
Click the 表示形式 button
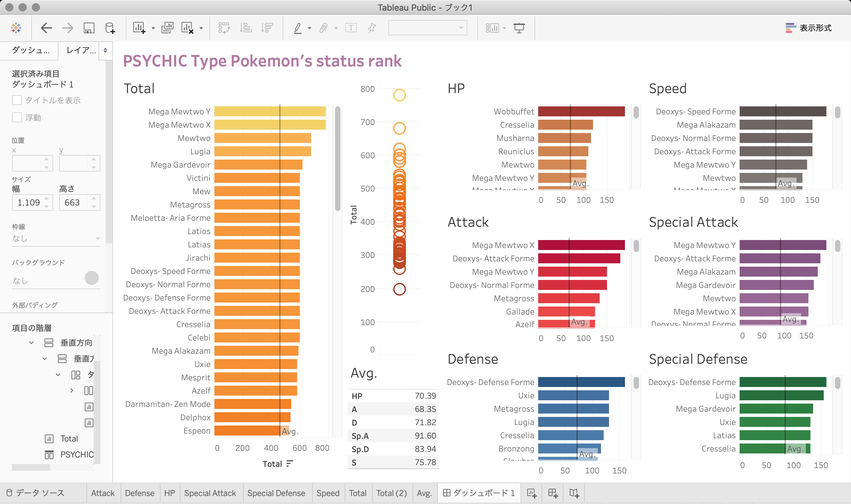pos(808,28)
